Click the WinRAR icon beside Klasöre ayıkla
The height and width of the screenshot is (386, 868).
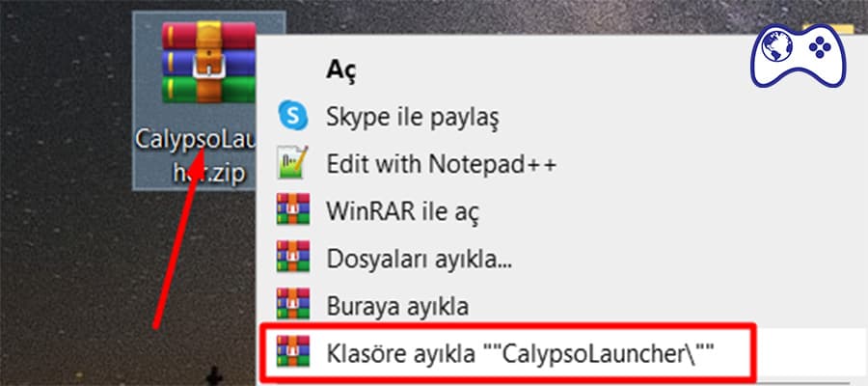(x=293, y=350)
